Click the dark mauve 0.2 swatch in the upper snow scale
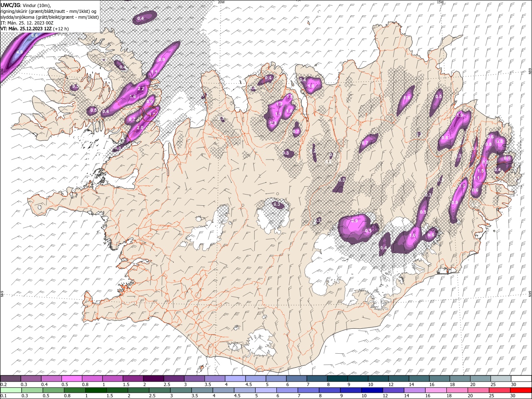The height and width of the screenshot is (399, 532). [11, 379]
